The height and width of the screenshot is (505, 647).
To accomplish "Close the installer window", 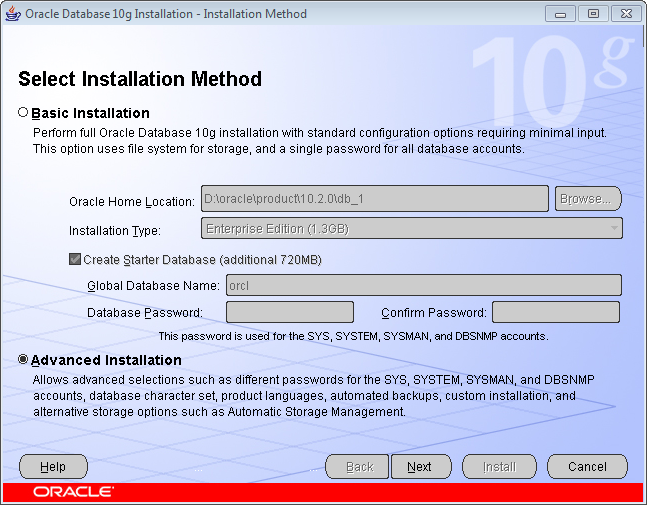I will pos(626,14).
